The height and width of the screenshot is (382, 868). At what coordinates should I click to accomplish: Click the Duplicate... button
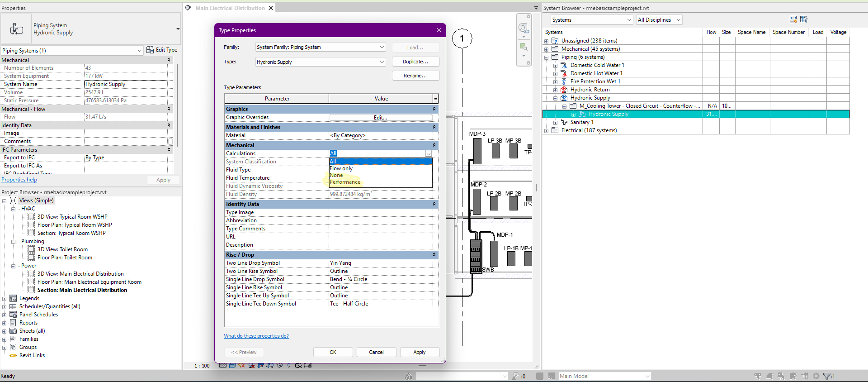click(x=415, y=62)
